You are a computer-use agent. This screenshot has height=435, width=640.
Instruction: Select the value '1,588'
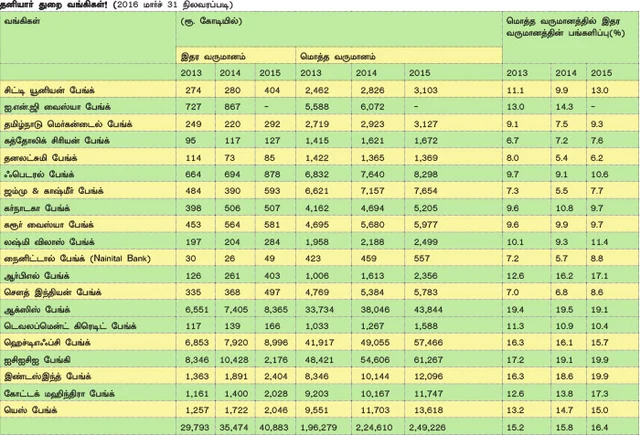(x=426, y=326)
